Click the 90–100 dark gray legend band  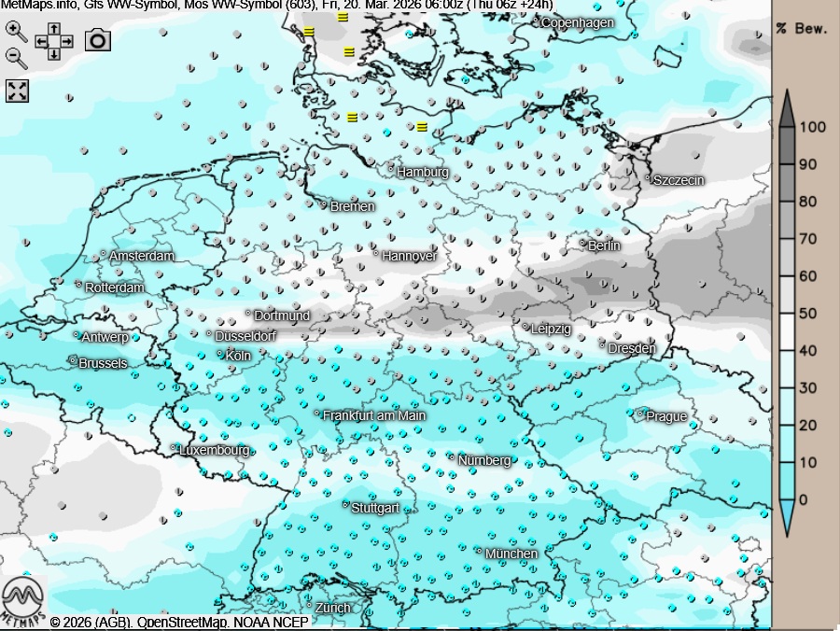787,147
